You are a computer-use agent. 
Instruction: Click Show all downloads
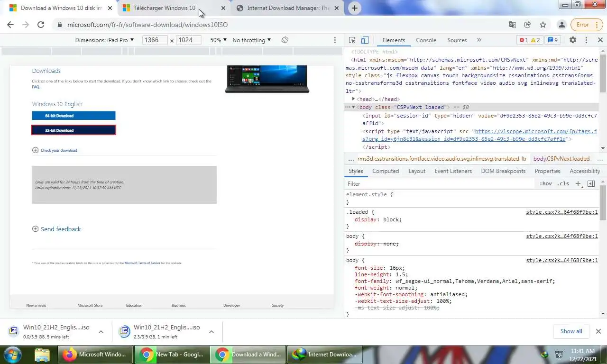571,331
